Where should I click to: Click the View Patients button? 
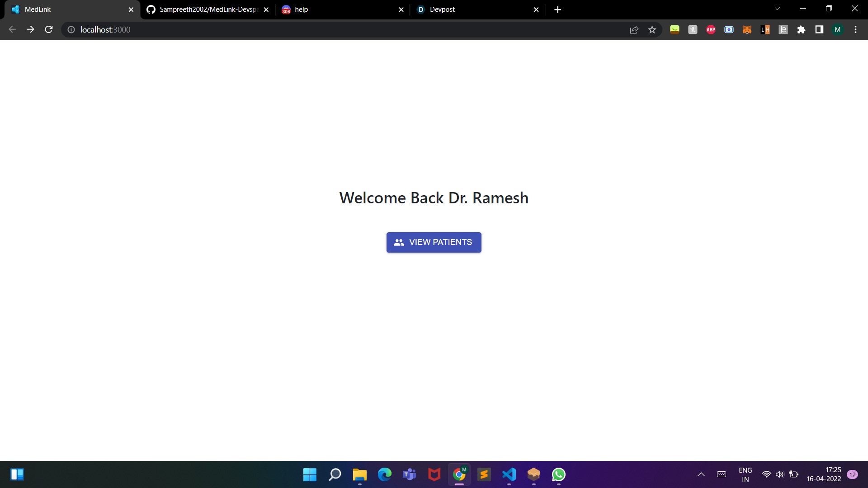(434, 242)
